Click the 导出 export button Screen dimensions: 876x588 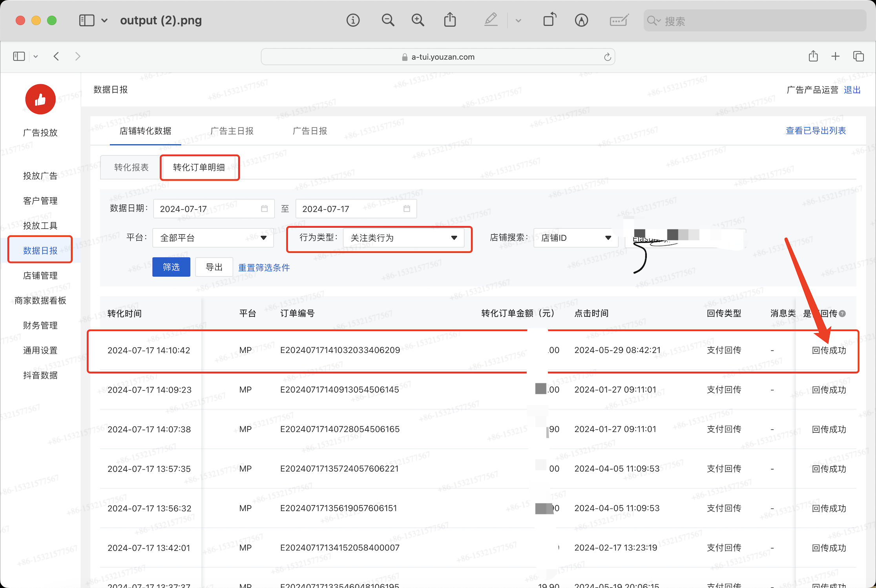click(214, 267)
